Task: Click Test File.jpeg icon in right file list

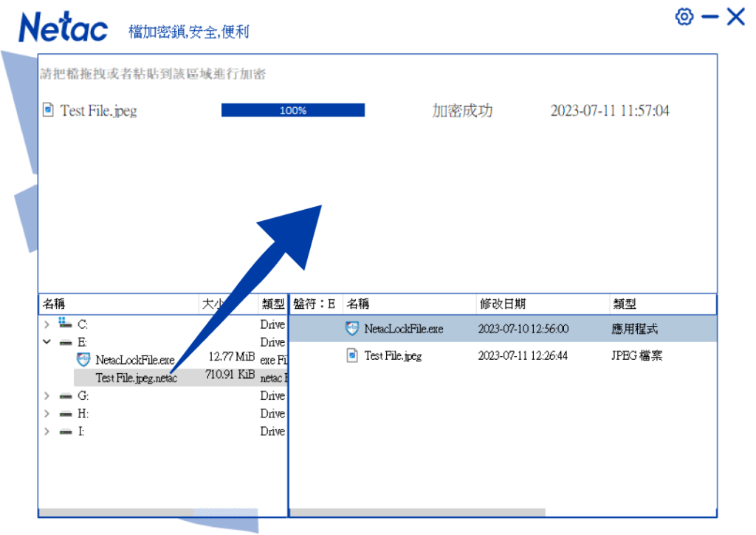Action: 352,355
